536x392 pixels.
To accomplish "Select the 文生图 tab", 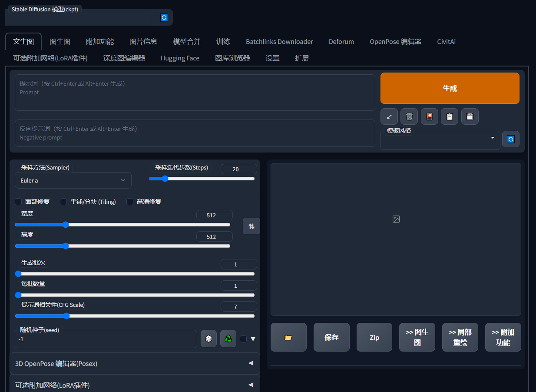I will click(x=23, y=42).
